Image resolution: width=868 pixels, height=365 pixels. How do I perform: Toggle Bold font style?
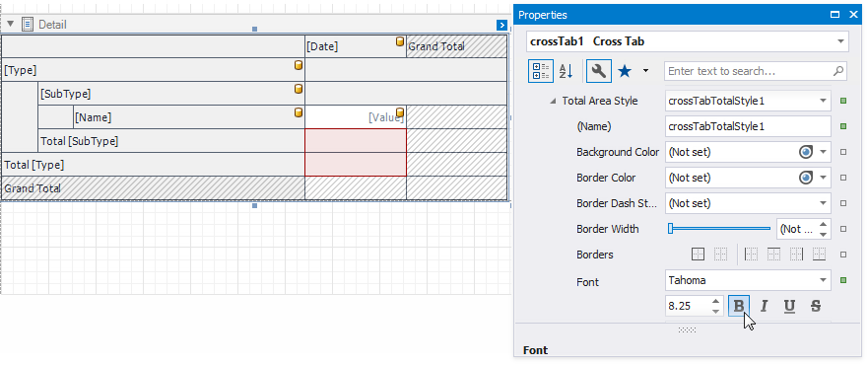[739, 306]
